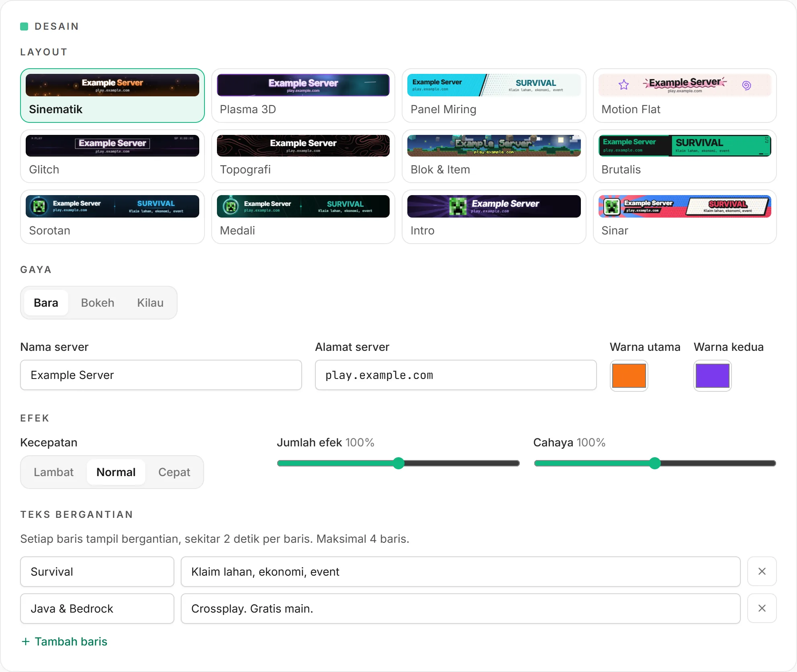Click the Nama server input field
The width and height of the screenshot is (797, 672).
161,375
